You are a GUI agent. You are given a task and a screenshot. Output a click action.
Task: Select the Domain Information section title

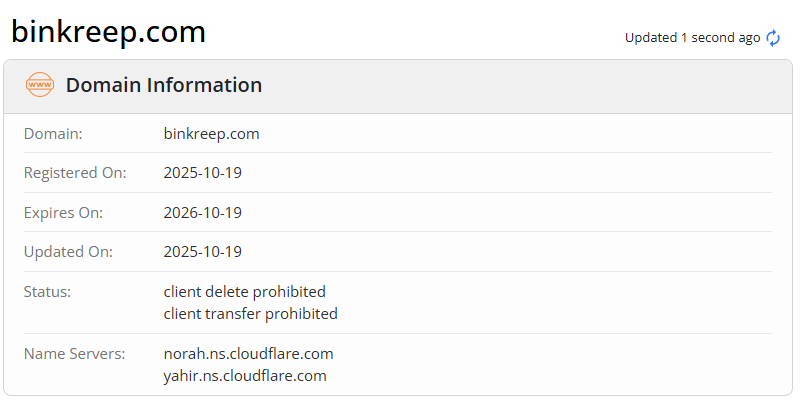pyautogui.click(x=164, y=86)
